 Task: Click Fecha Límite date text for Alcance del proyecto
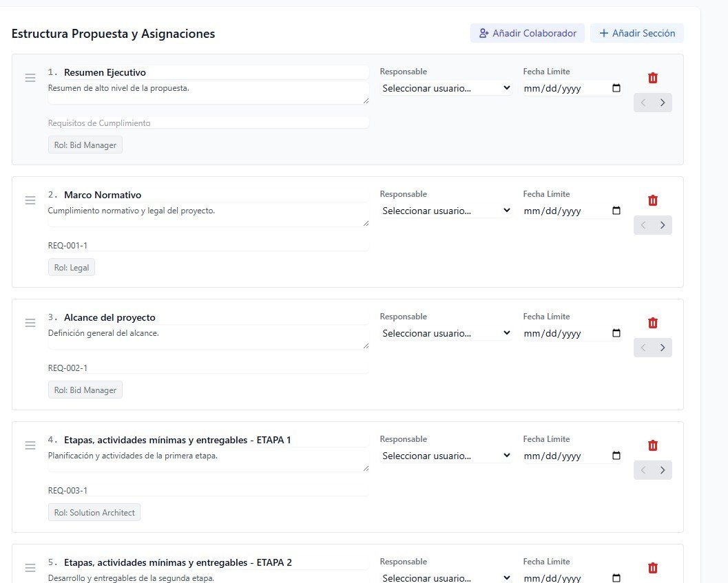point(552,333)
